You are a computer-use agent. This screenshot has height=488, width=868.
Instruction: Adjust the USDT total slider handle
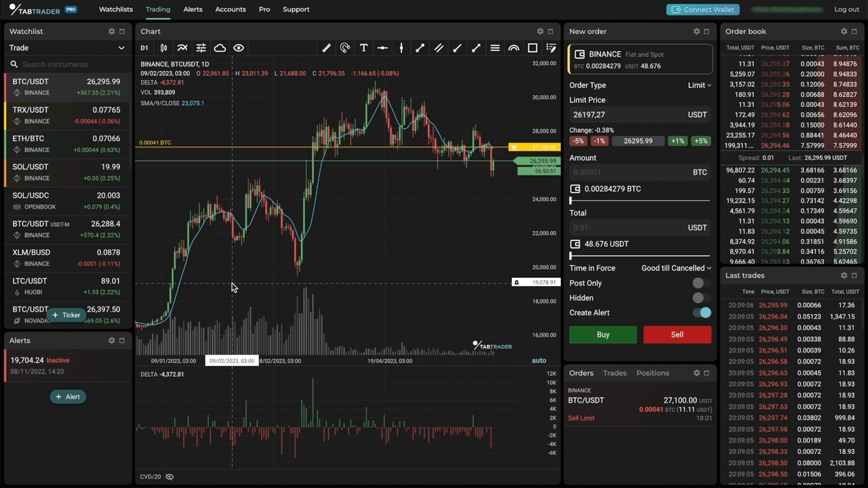pos(571,256)
